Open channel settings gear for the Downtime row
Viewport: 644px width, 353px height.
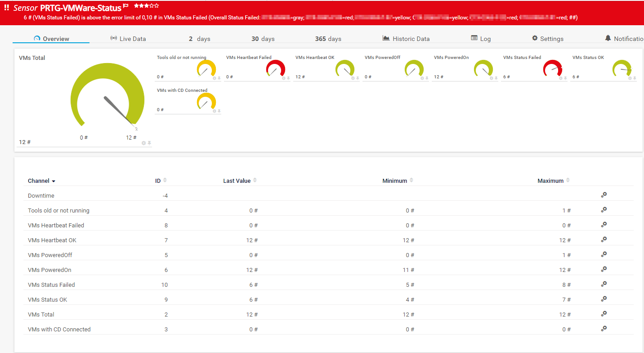604,195
